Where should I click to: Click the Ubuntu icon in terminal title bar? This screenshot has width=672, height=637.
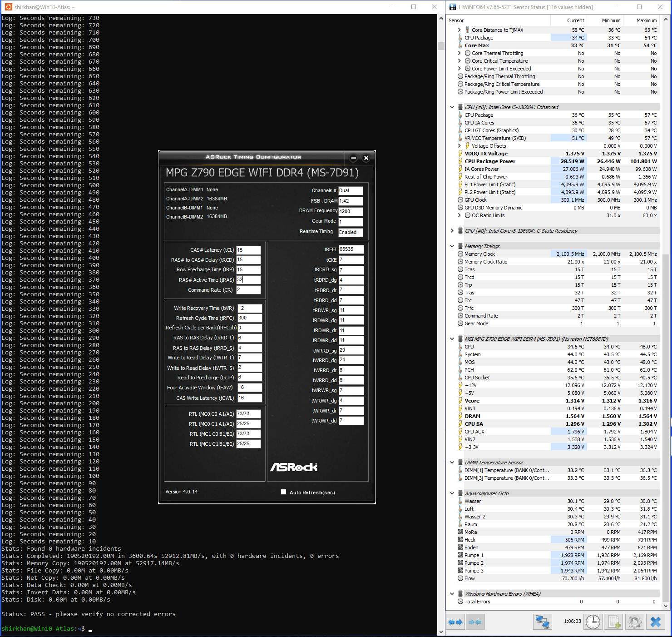click(8, 7)
